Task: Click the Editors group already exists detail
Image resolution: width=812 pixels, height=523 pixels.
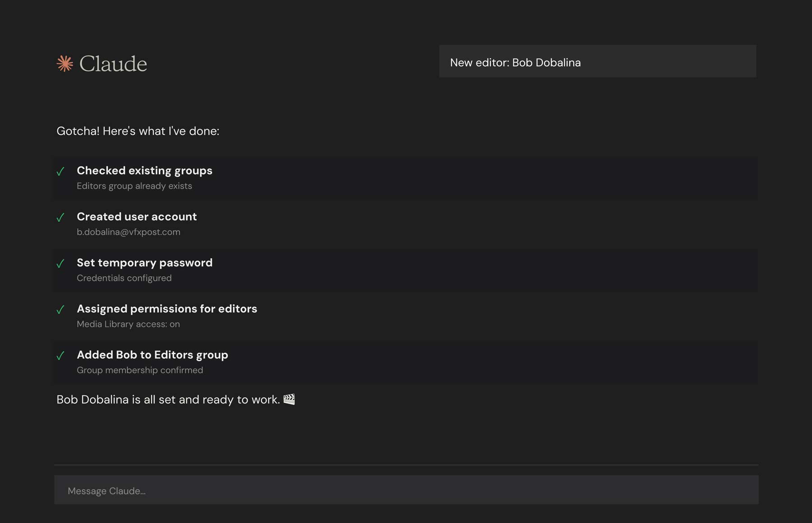Action: 134,186
